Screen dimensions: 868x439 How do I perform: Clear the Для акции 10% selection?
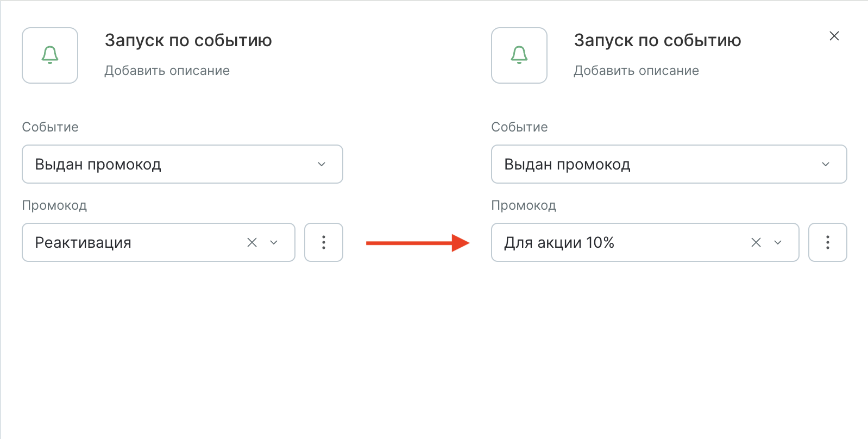click(x=756, y=242)
